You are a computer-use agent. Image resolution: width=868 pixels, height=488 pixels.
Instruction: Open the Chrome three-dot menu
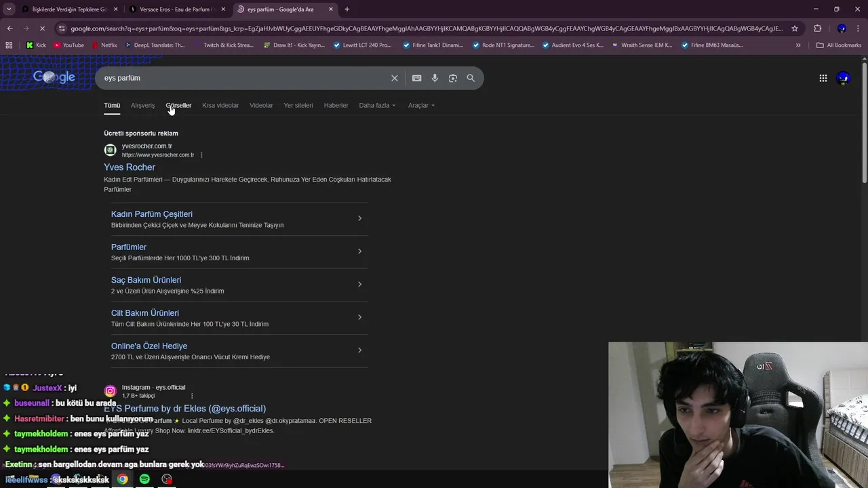(859, 28)
